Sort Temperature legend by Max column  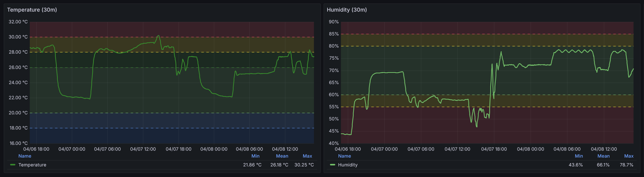pyautogui.click(x=307, y=156)
